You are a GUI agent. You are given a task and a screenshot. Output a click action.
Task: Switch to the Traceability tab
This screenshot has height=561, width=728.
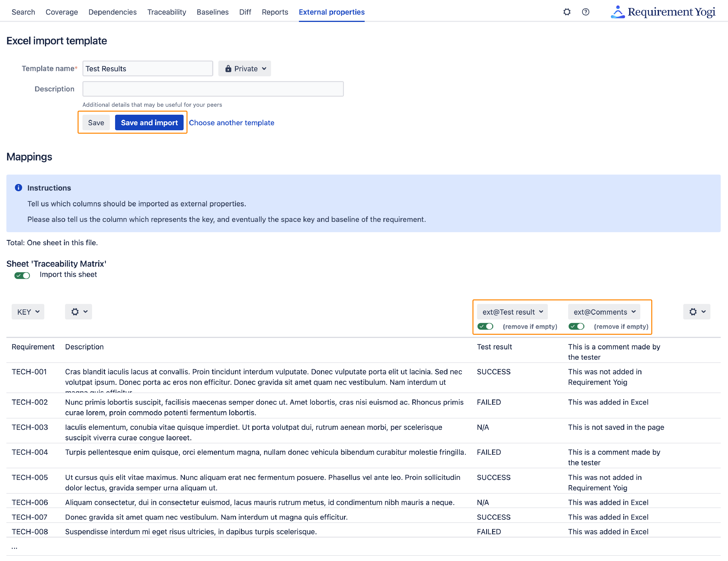point(167,12)
